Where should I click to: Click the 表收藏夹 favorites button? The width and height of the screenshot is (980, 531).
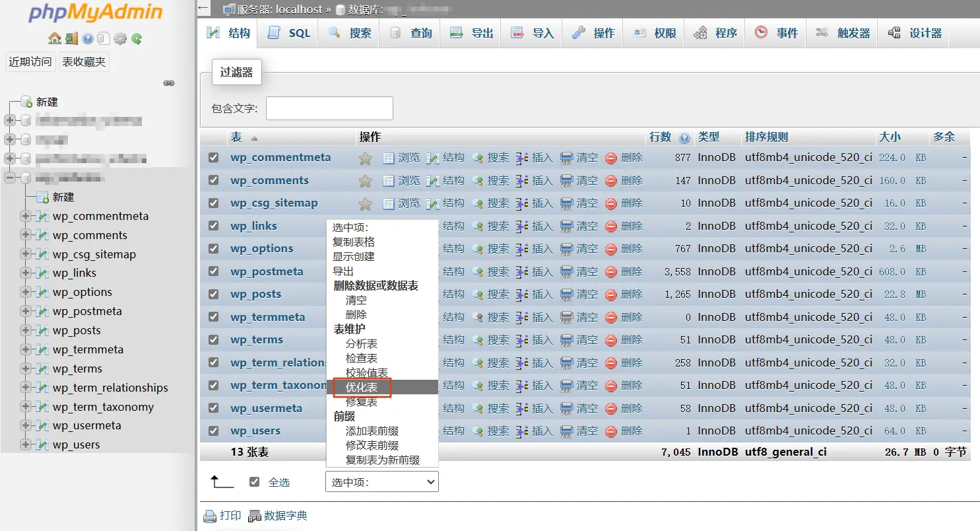[x=84, y=62]
